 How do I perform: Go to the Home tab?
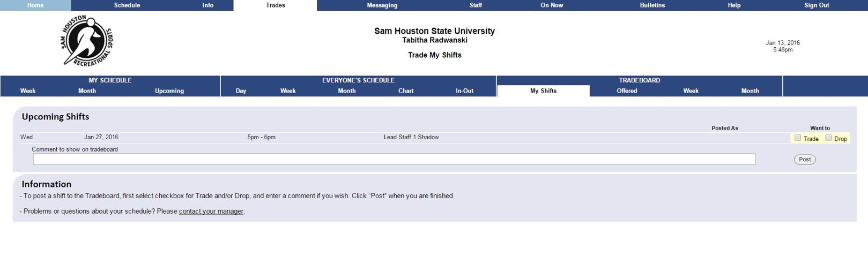tap(35, 5)
